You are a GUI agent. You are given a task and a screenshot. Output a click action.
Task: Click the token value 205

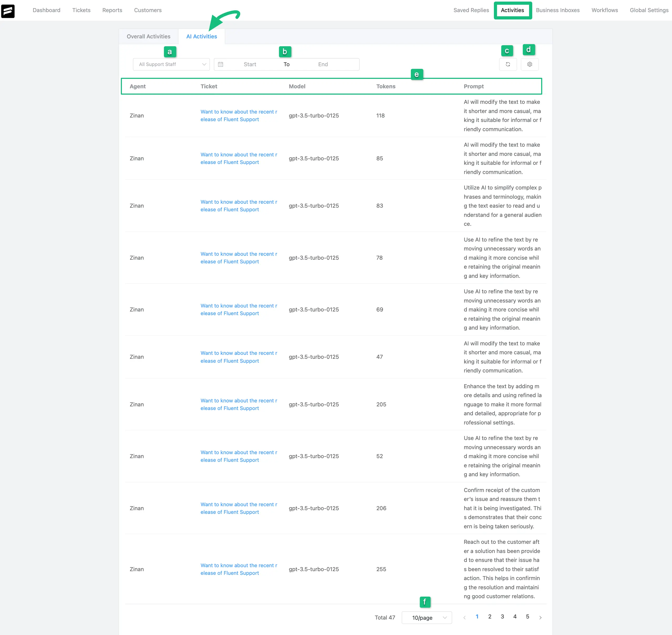[381, 404]
